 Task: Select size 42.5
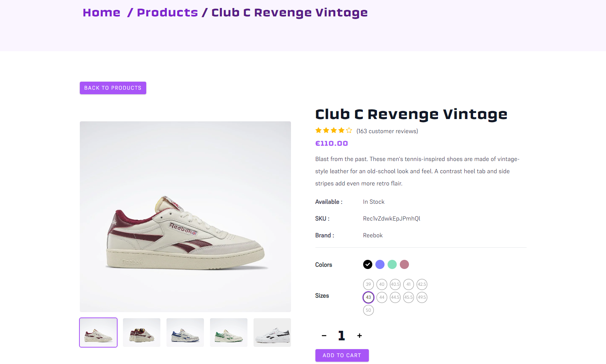click(422, 284)
